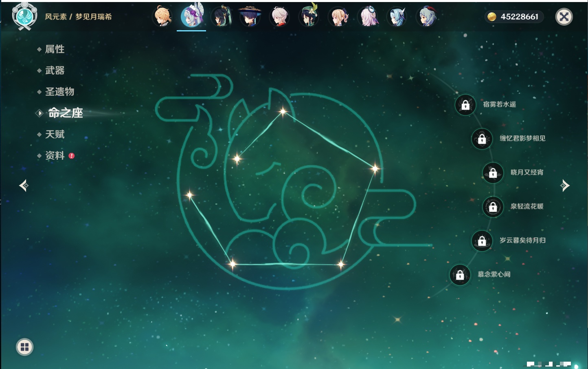The height and width of the screenshot is (369, 588).
Task: Close the character screen with the X button
Action: tap(564, 17)
